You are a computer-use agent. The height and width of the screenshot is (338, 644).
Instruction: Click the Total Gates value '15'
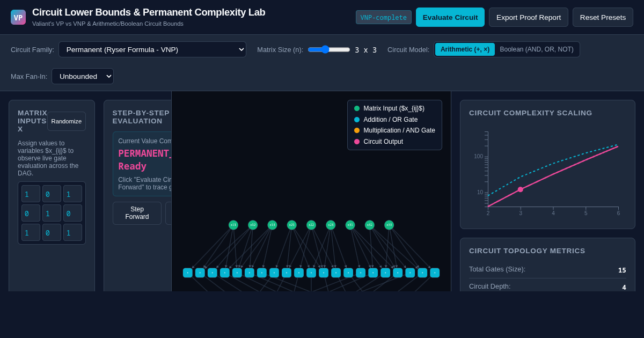[x=622, y=270]
